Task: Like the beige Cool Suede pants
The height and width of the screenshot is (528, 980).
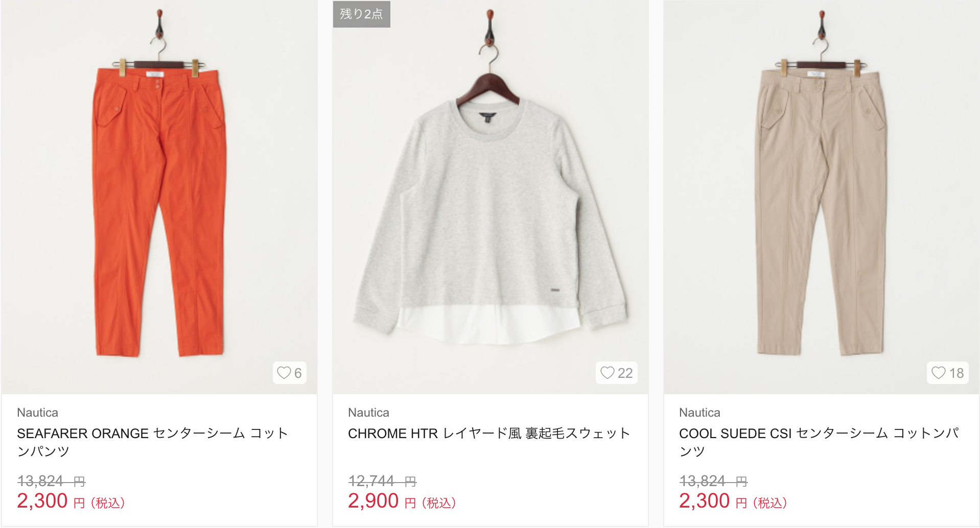Action: [938, 373]
